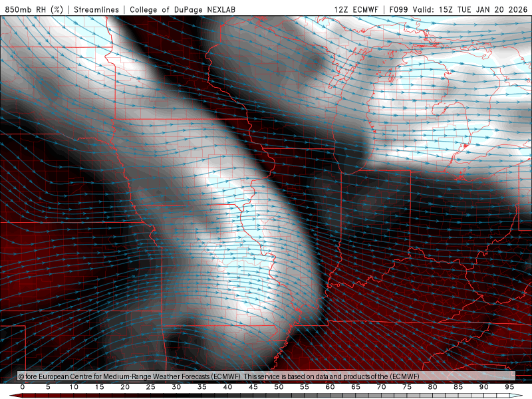Select the '12Z ECMWF' model run label
Viewport: 532px width, 399px height.
[x=356, y=9]
